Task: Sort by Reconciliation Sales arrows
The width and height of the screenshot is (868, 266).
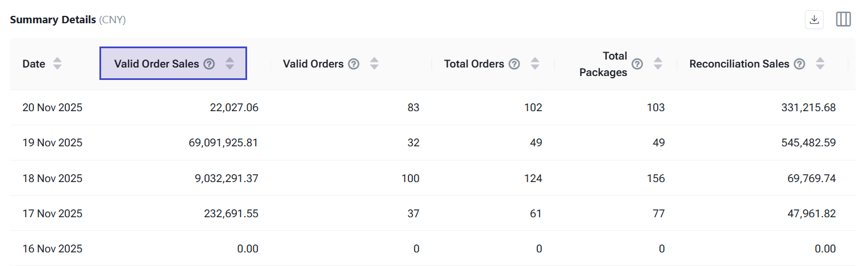Action: click(x=820, y=64)
